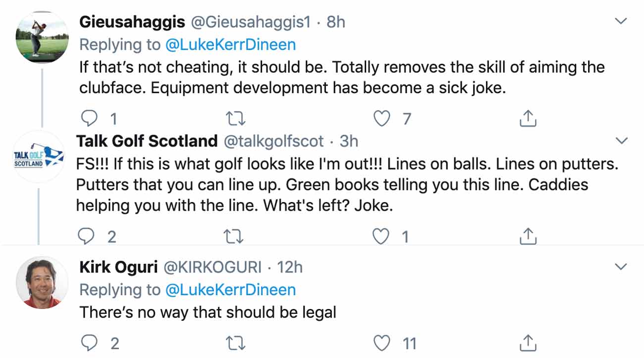Share the Talk Golf Scotland tweet
This screenshot has width=644, height=358.
click(528, 237)
